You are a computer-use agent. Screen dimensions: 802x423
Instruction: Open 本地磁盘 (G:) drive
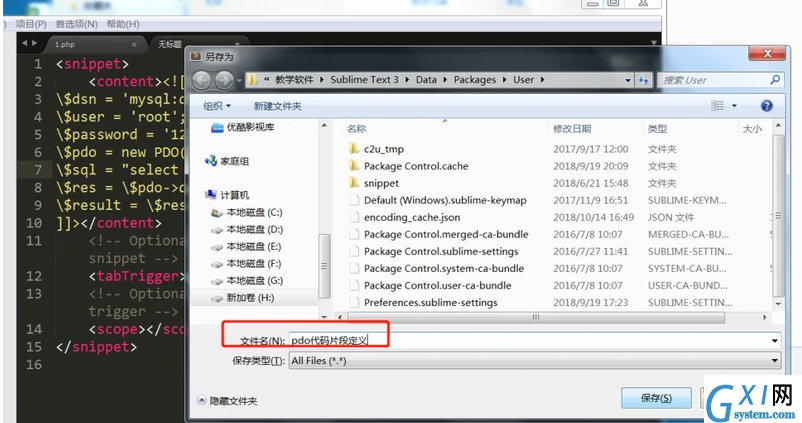click(247, 280)
